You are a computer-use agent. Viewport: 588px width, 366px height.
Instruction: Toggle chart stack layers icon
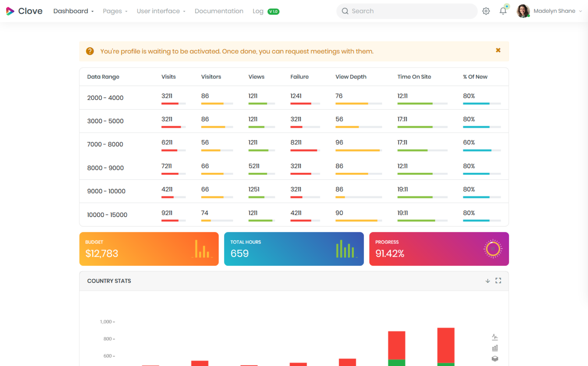coord(495,359)
